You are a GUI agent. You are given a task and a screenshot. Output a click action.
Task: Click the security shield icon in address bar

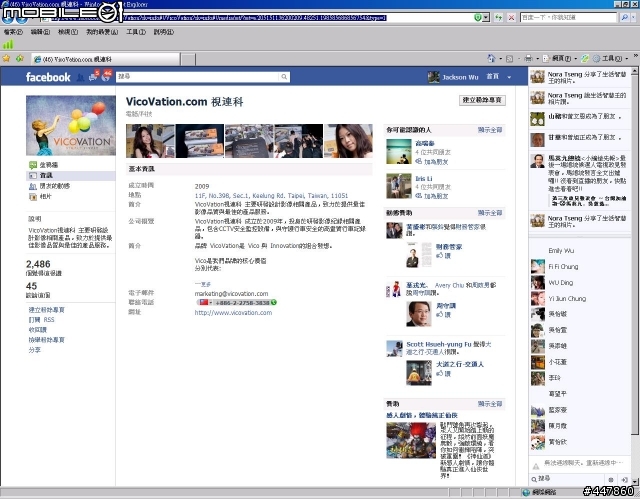[x=478, y=18]
